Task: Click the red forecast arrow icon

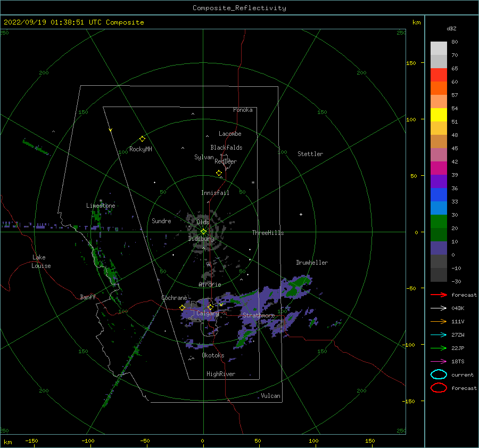Action: (x=439, y=295)
